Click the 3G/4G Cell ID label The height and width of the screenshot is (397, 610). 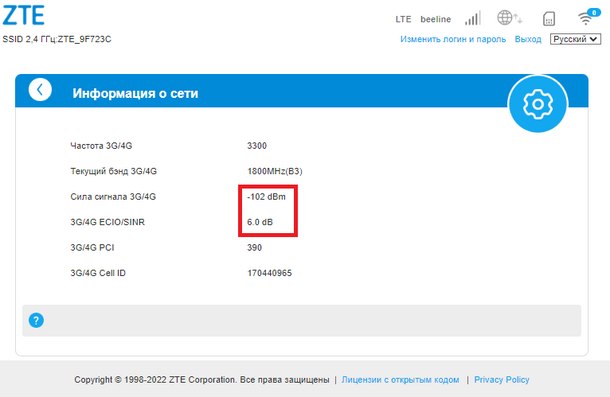(98, 273)
